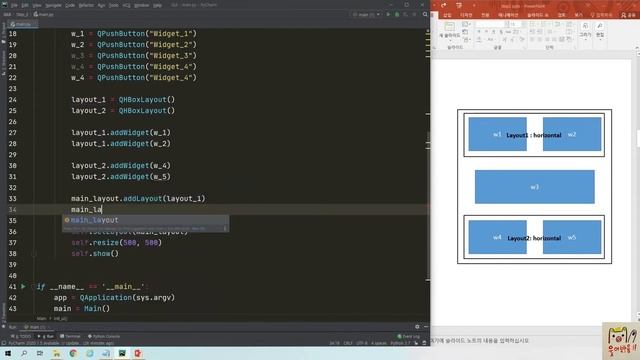Viewport: 640px width, 360px height.
Task: Switch to Chrome on the taskbar
Action: (x=73, y=353)
